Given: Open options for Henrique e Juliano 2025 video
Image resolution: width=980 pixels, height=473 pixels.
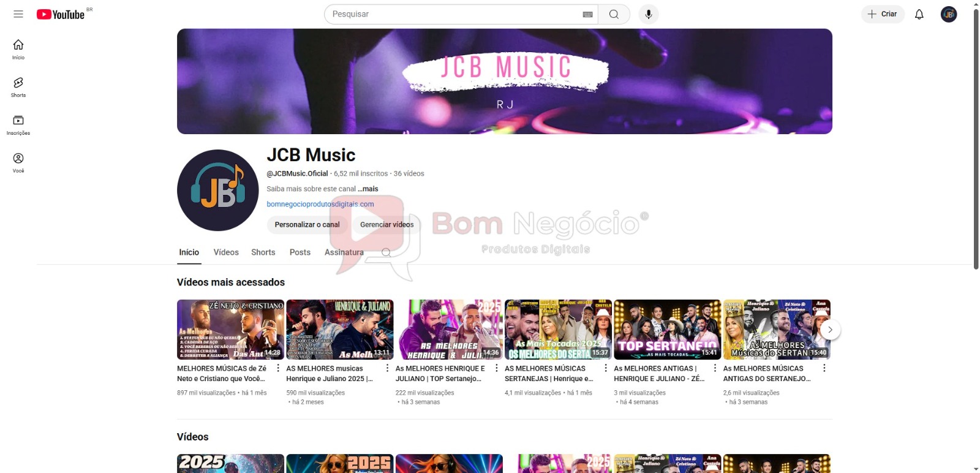Looking at the screenshot, I should [x=387, y=368].
